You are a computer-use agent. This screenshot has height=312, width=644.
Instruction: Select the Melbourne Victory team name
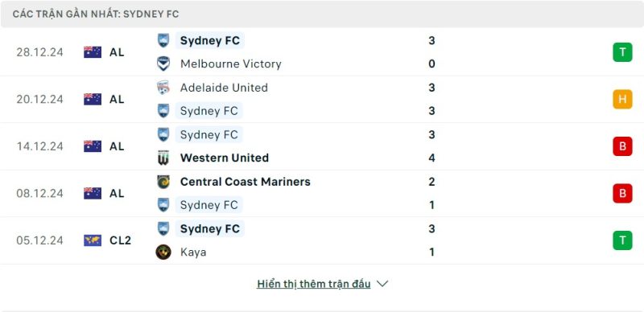[231, 64]
